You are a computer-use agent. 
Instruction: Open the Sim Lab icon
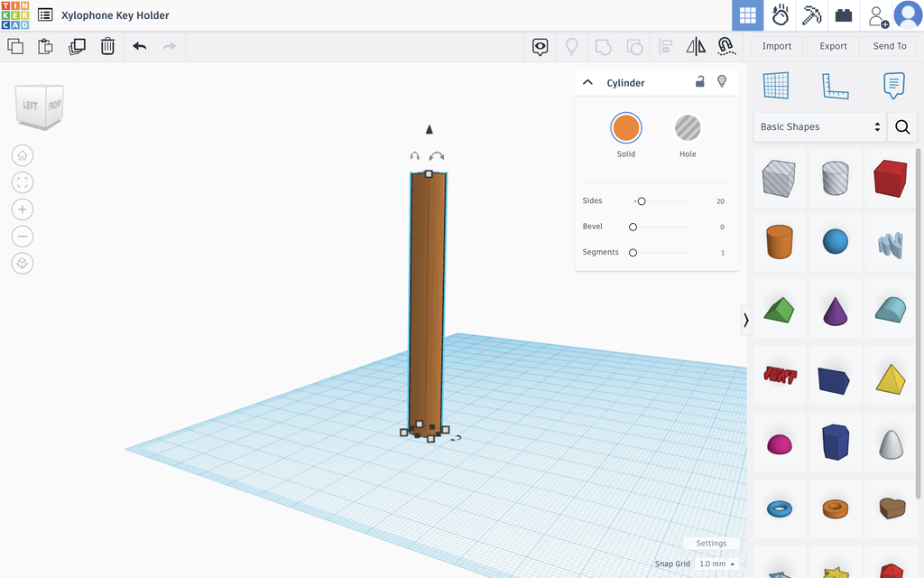(780, 15)
